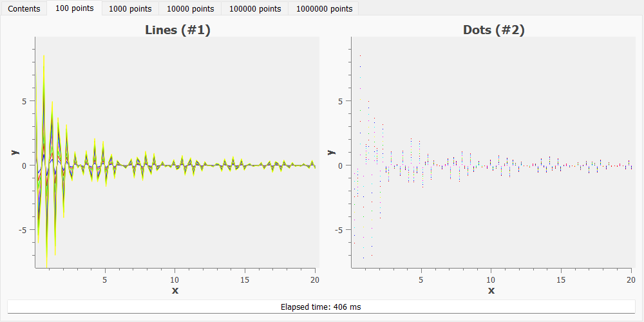Click the Elapsed time status bar
The height and width of the screenshot is (322, 644).
[x=321, y=307]
